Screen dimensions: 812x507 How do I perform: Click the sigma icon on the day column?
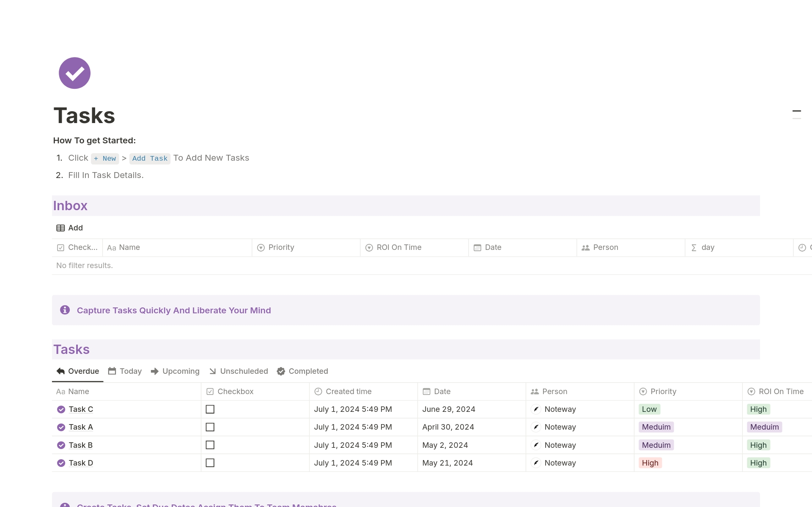pos(694,247)
